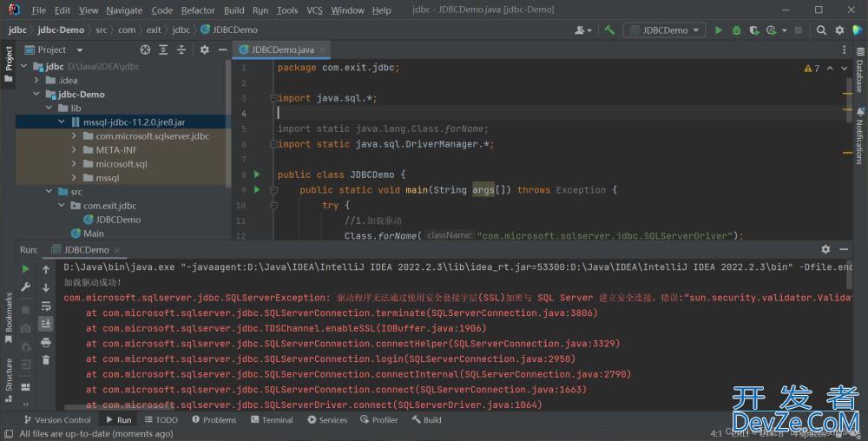The width and height of the screenshot is (868, 441).
Task: Open the Project view selector dropdown
Action: click(x=80, y=49)
